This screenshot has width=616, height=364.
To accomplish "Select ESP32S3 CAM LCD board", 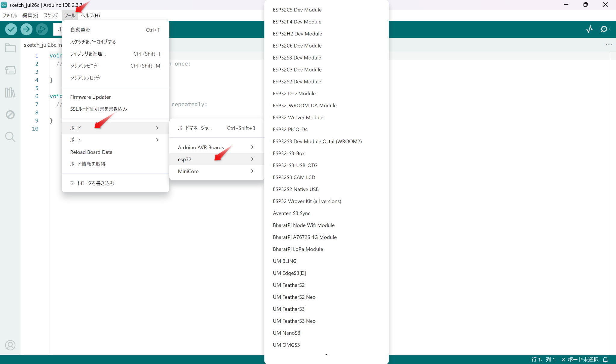I will 327,177.
